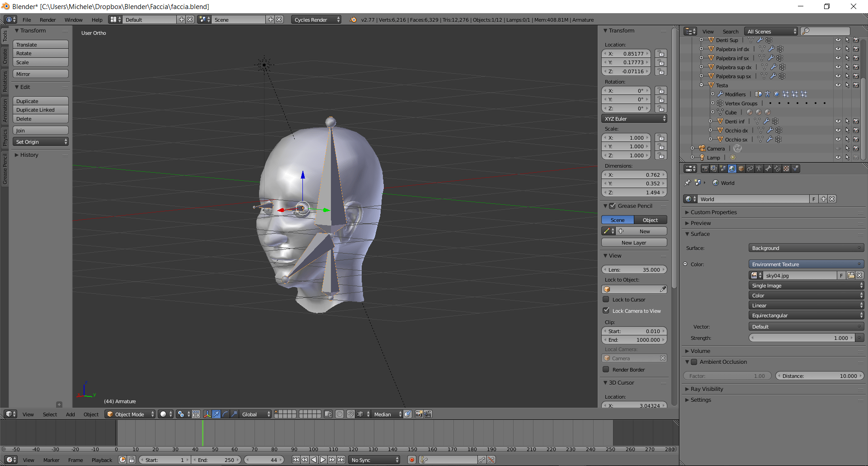The width and height of the screenshot is (868, 466).
Task: Open the Render properties camera tab
Action: 705,169
